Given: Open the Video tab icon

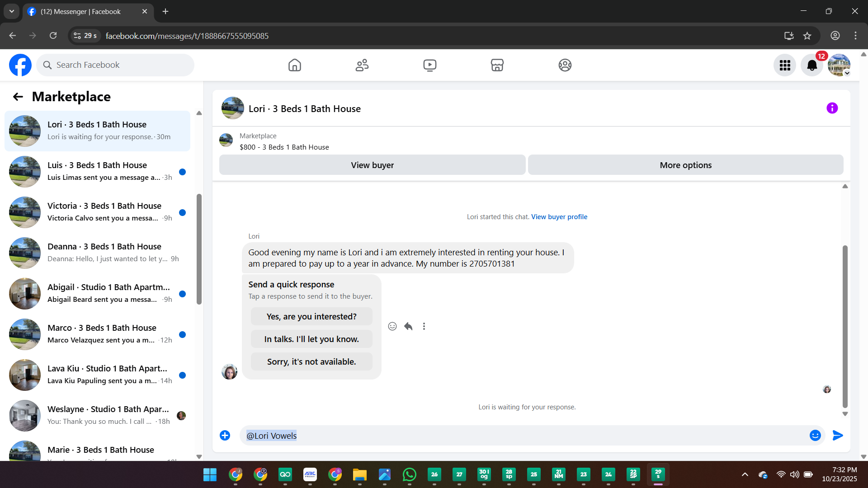Looking at the screenshot, I should pyautogui.click(x=429, y=65).
